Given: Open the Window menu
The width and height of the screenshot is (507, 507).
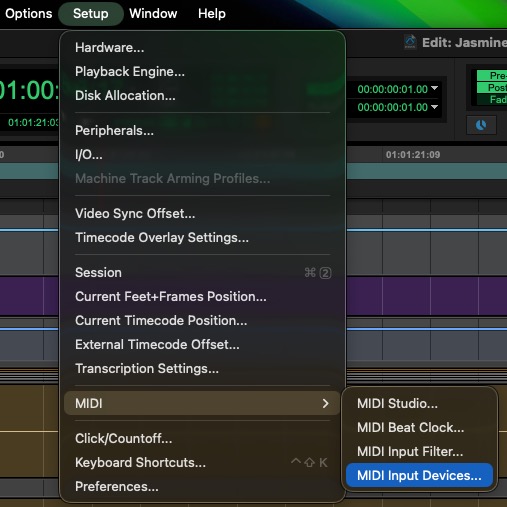Looking at the screenshot, I should [x=153, y=14].
